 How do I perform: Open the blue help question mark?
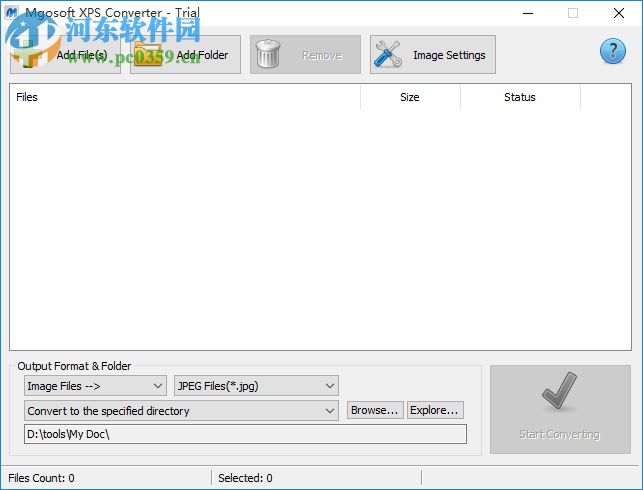pyautogui.click(x=613, y=51)
